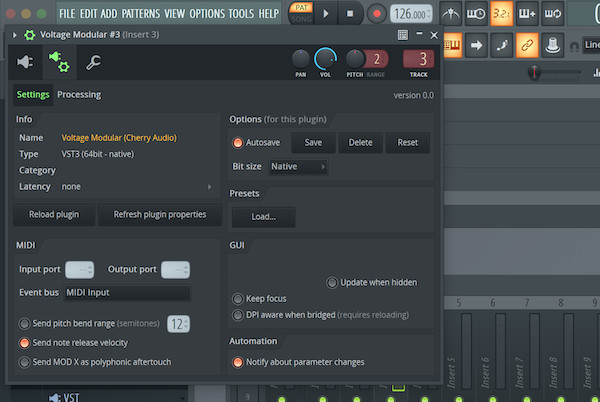This screenshot has height=402, width=600.
Task: Open the PATTERNS menu
Action: (x=141, y=14)
